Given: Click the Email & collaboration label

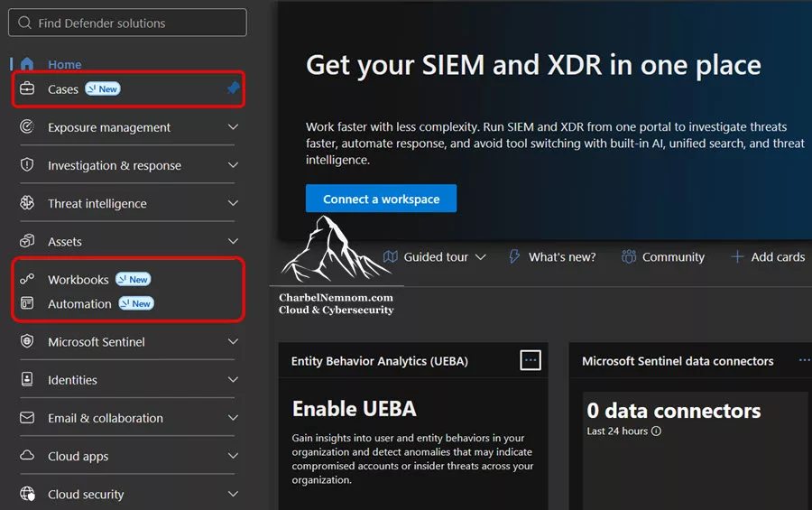Looking at the screenshot, I should click(106, 418).
